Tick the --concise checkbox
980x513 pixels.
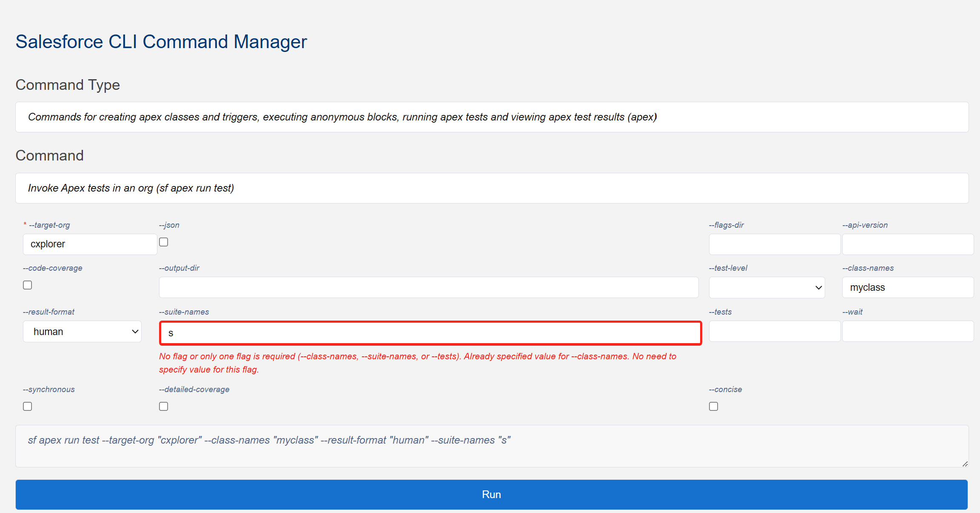[714, 407]
